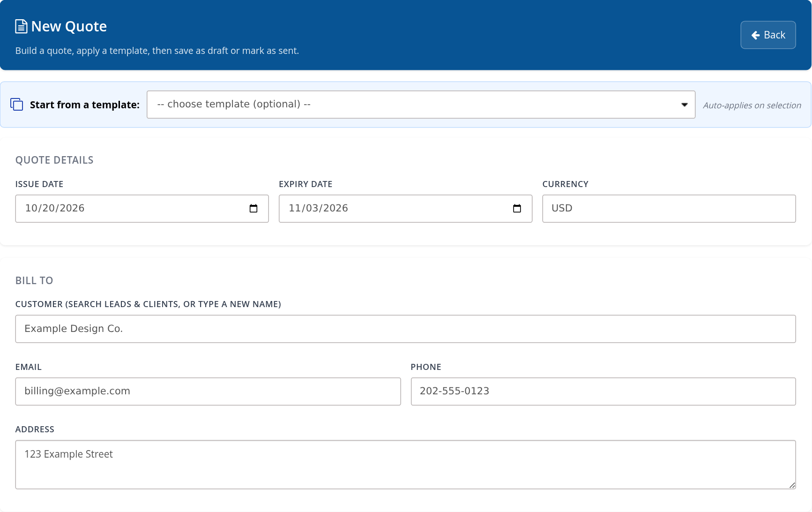
Task: Click the 'Build a quote' subtitle text
Action: pos(157,51)
